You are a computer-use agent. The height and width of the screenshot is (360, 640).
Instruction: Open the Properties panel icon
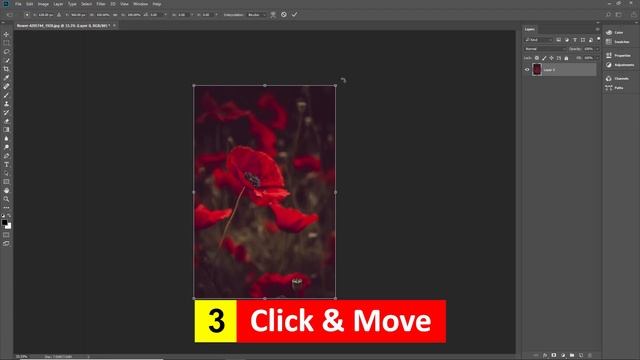pyautogui.click(x=609, y=55)
